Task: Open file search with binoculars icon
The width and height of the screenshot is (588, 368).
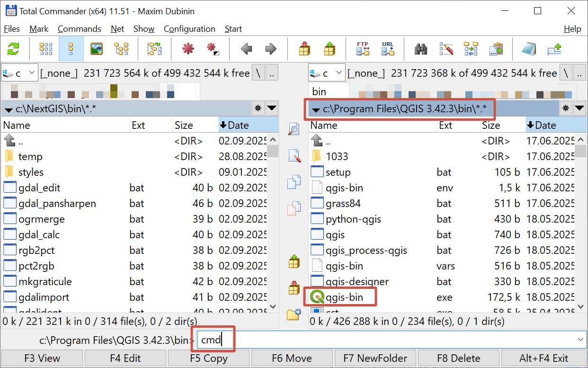Action: point(421,49)
